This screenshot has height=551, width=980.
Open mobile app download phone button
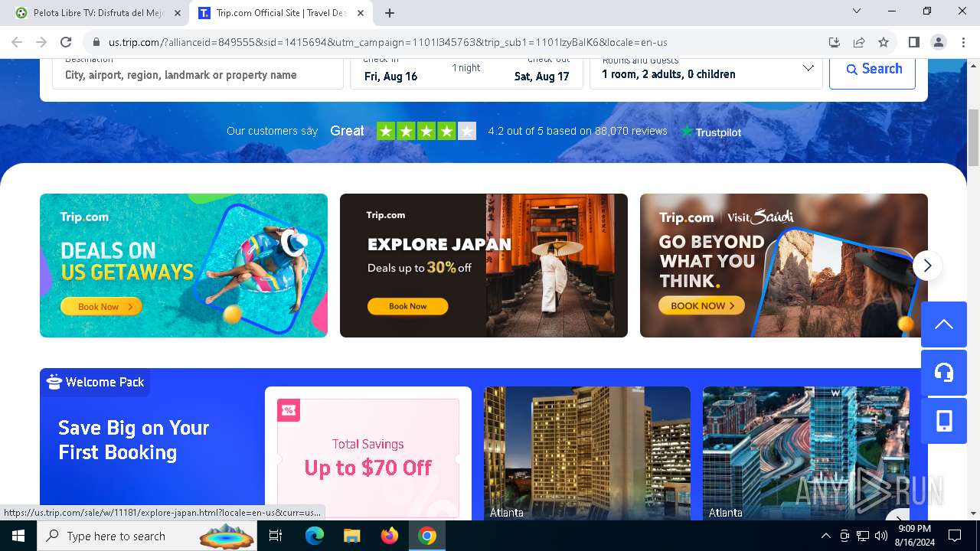944,421
